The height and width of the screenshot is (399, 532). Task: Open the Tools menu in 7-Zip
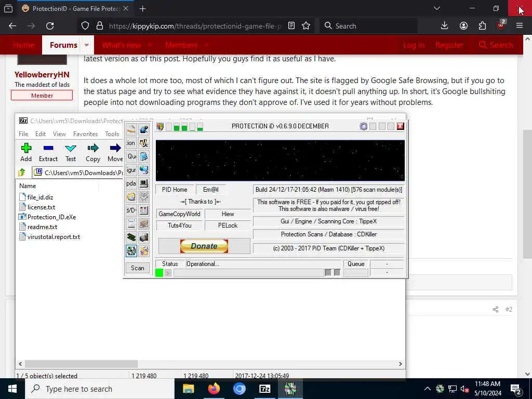coord(112,134)
